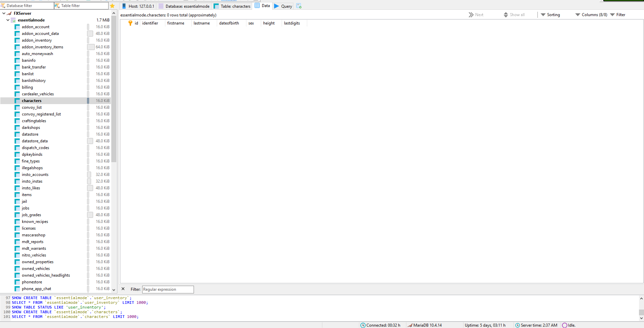Select the table icon beside 'characters' in the tree

[17, 100]
